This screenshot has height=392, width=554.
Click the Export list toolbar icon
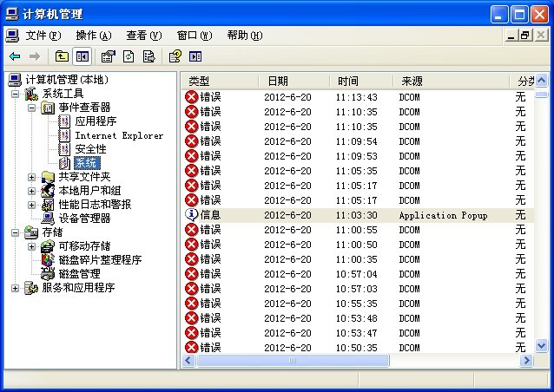[x=148, y=56]
